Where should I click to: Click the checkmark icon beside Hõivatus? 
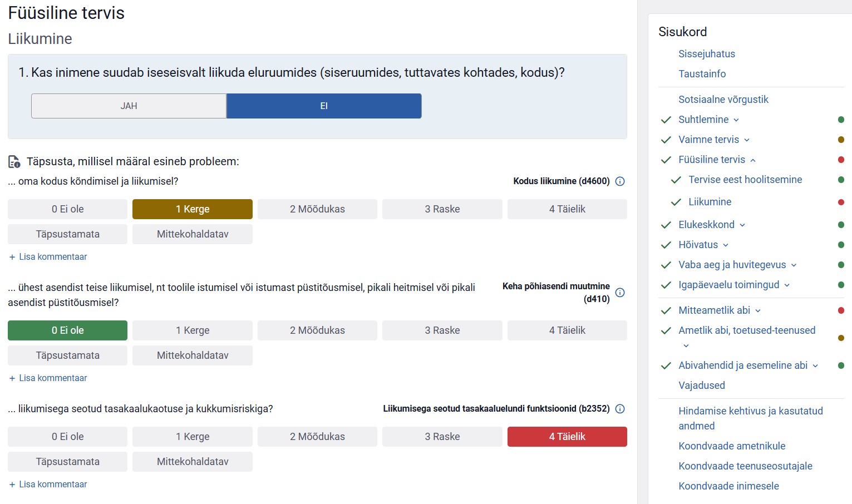[x=666, y=245]
